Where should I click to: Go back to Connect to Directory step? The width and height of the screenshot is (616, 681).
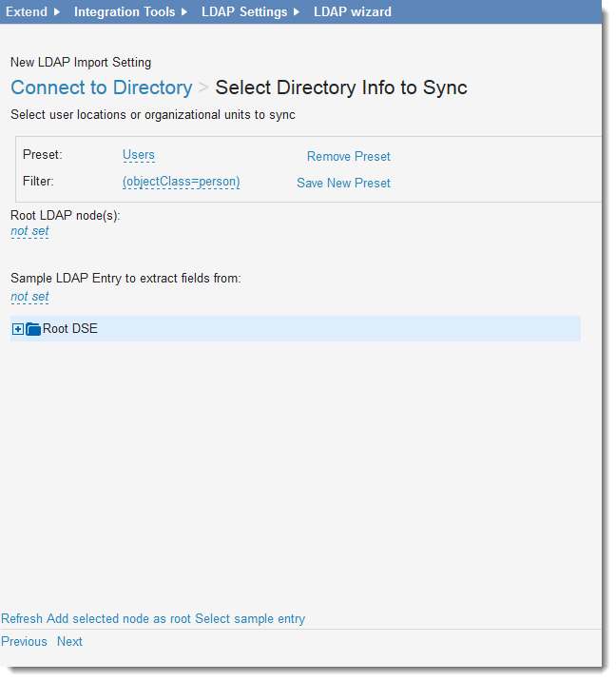(x=102, y=88)
